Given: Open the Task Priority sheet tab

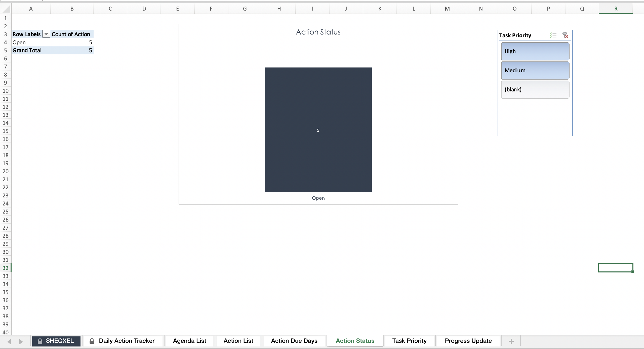Looking at the screenshot, I should pyautogui.click(x=409, y=341).
